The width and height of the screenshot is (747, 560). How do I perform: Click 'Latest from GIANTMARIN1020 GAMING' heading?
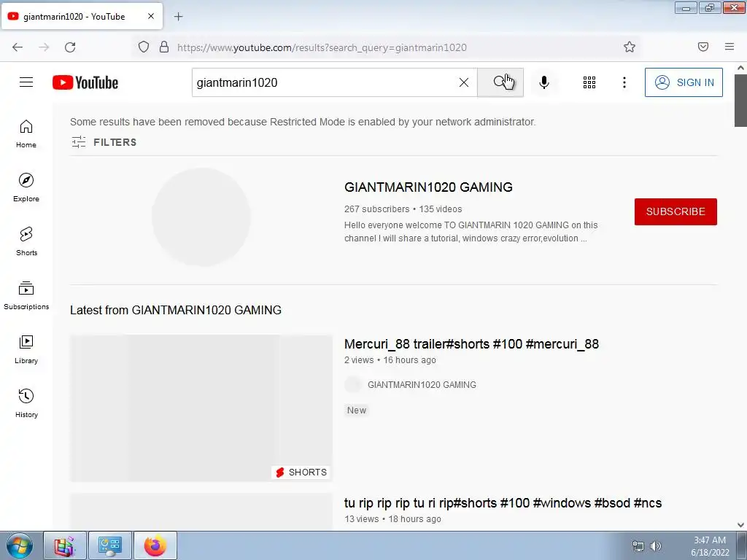click(x=176, y=310)
